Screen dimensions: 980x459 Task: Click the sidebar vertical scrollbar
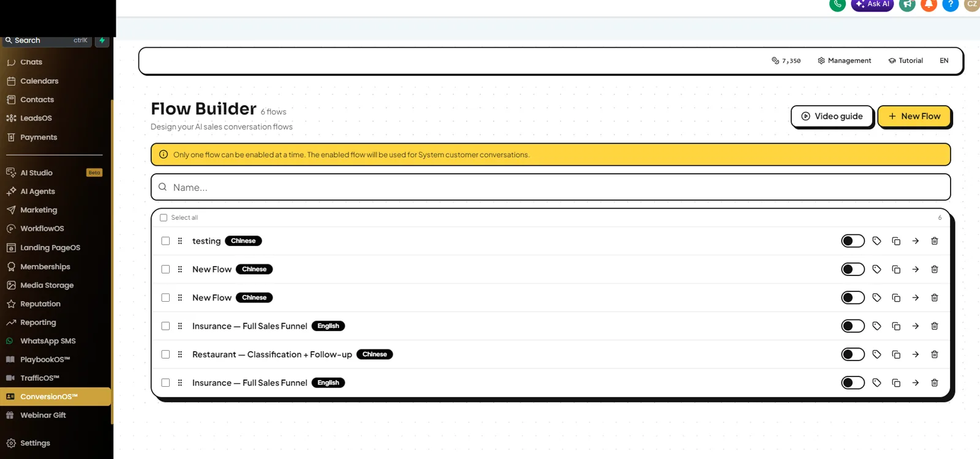pos(112,262)
